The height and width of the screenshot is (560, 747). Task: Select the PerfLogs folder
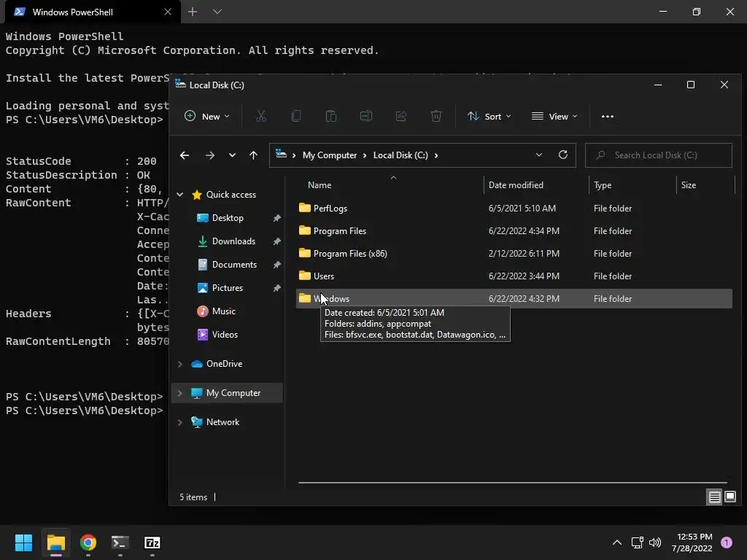pos(514,208)
